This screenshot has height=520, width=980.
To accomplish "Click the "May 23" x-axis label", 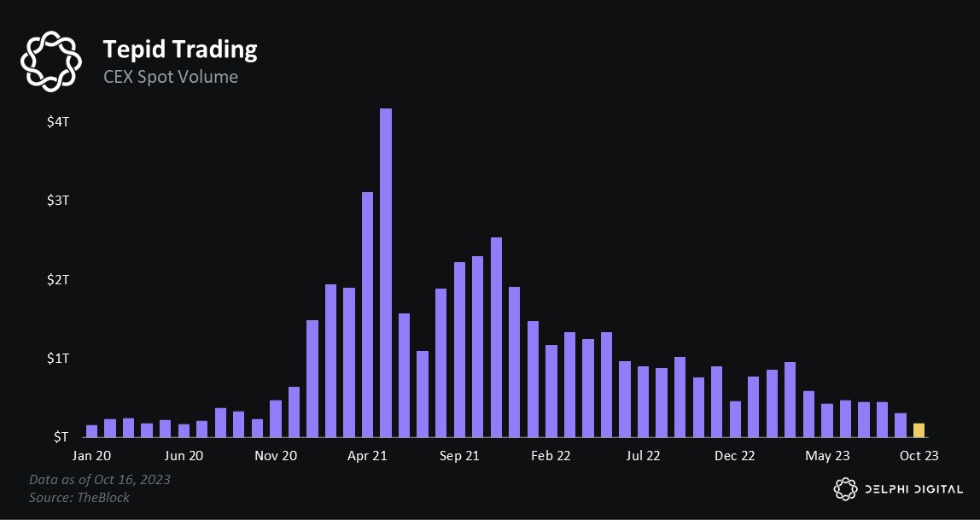I will tap(827, 456).
